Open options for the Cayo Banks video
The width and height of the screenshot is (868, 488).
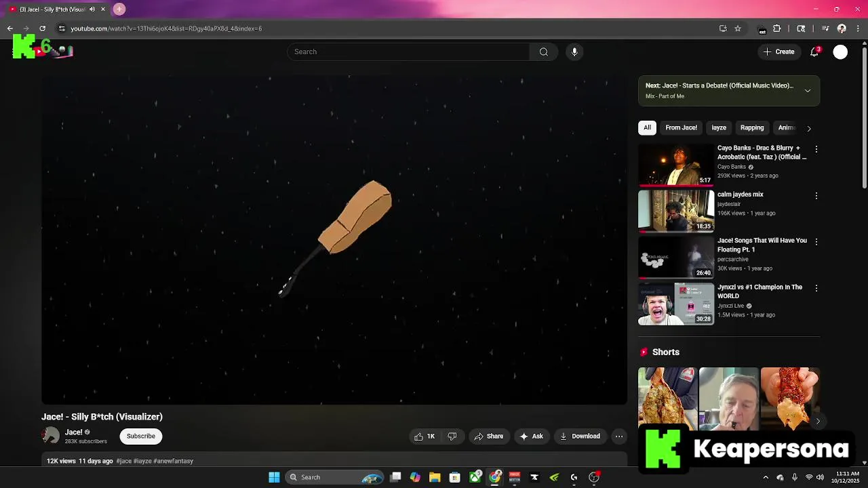pos(816,149)
